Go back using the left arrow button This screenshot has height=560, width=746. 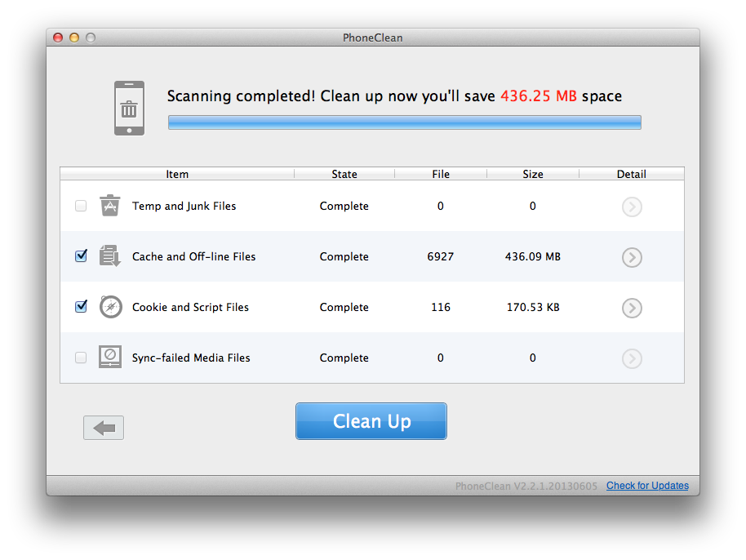[x=104, y=428]
